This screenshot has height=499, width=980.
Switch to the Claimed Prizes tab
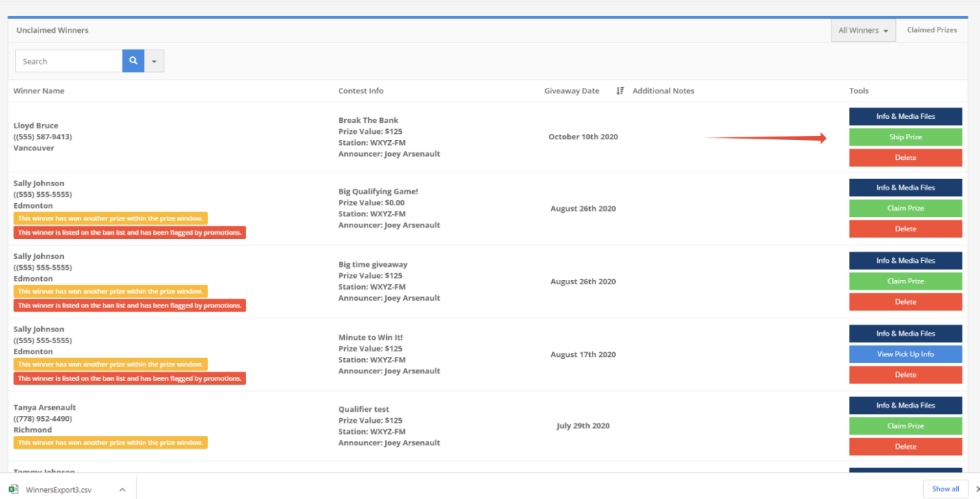tap(931, 30)
